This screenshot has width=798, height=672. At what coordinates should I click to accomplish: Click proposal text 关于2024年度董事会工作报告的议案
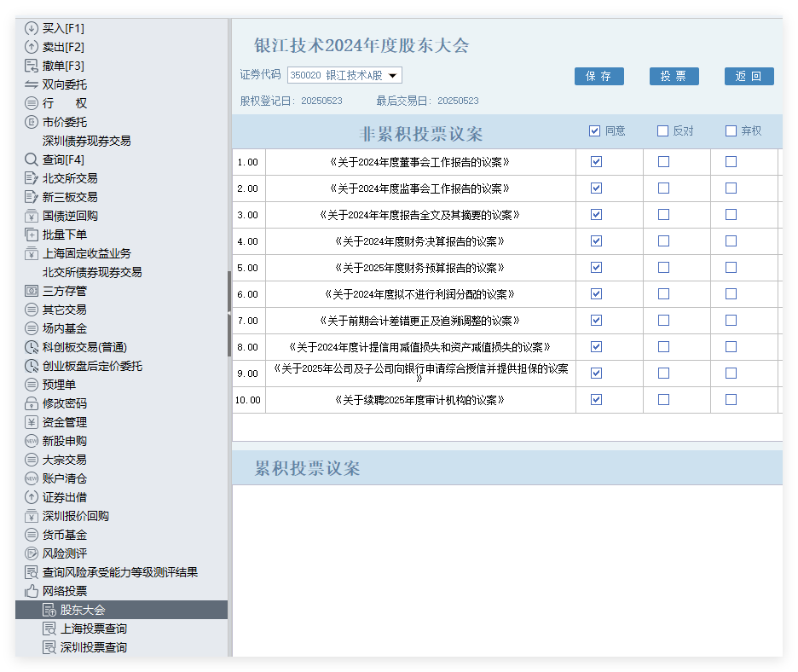[419, 162]
